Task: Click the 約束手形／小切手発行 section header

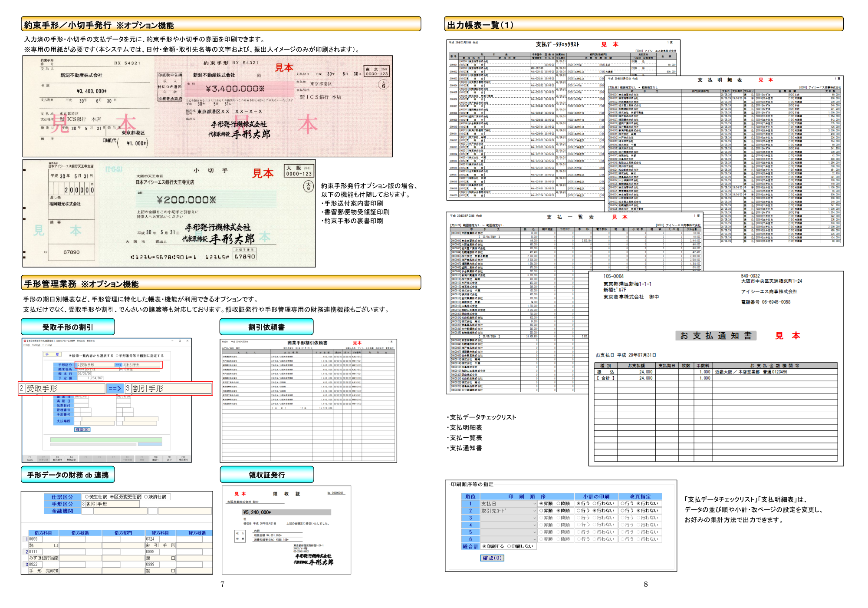Action: pos(221,24)
